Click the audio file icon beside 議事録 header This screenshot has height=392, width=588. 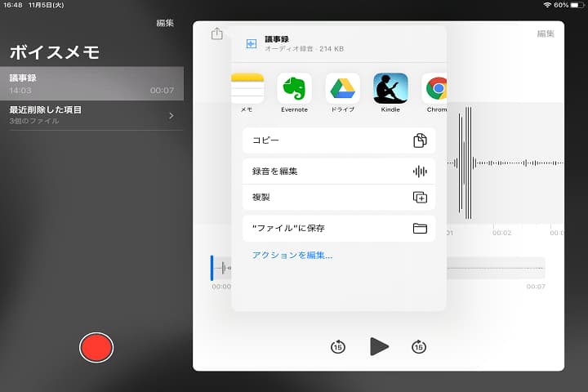coord(252,44)
